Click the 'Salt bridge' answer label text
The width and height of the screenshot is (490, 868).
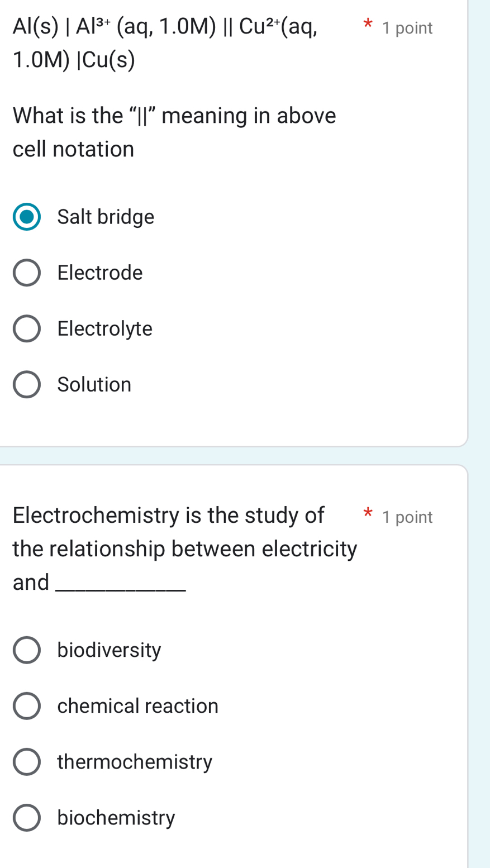tap(106, 217)
